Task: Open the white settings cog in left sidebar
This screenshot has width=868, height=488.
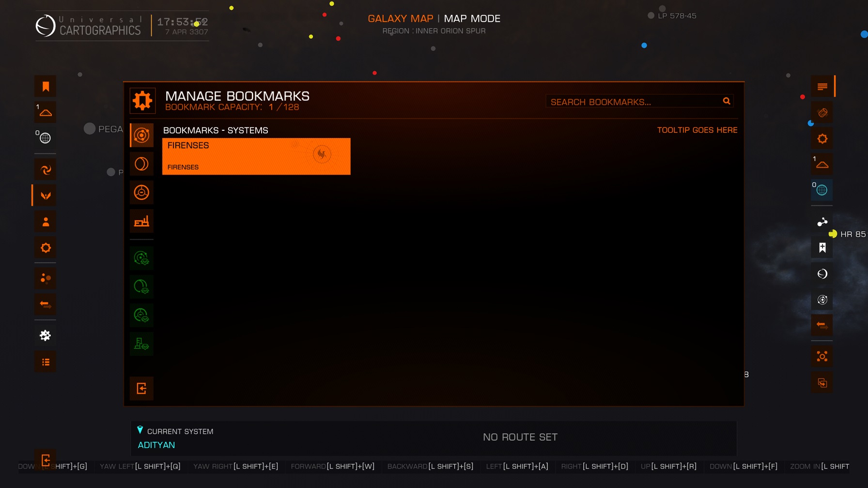Action: pyautogui.click(x=46, y=335)
